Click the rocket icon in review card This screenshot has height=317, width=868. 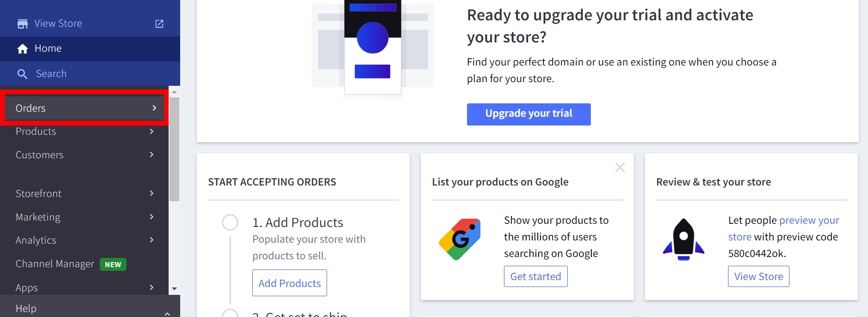point(684,239)
